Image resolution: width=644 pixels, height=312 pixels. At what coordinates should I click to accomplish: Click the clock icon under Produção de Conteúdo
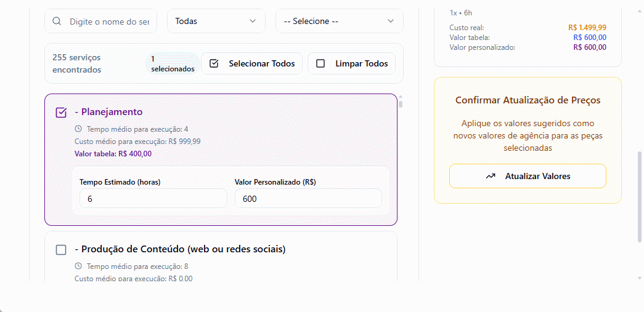(78, 266)
